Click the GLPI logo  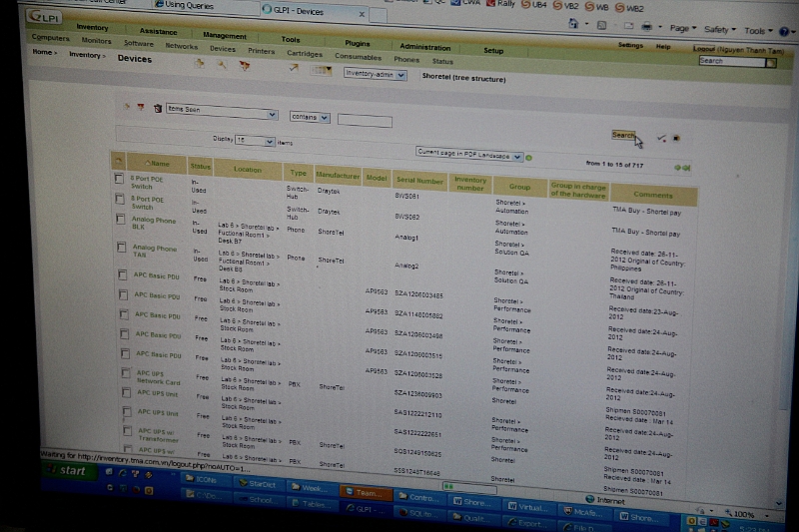coord(44,17)
